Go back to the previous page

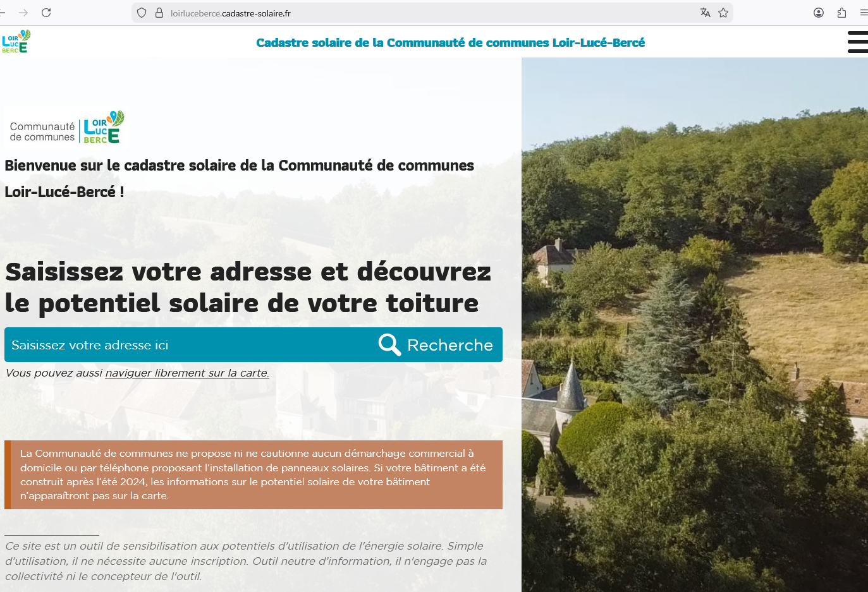coord(3,13)
